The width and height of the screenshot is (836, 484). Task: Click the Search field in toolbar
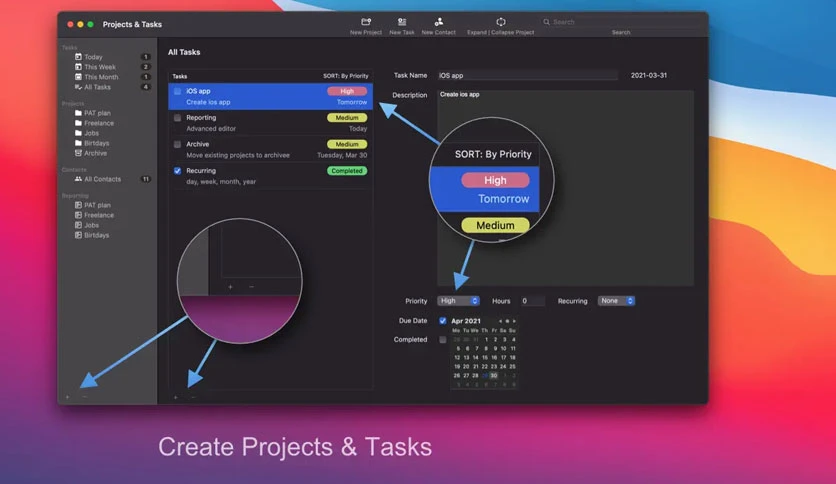coord(621,22)
